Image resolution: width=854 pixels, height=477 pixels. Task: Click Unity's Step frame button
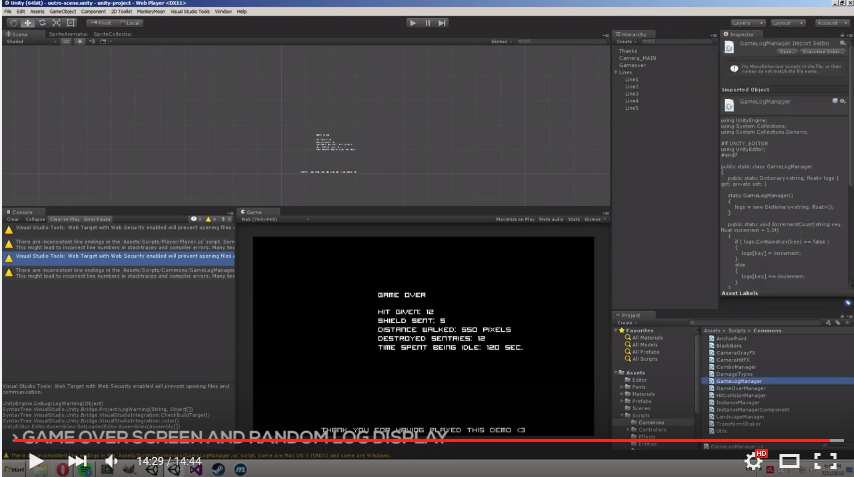click(442, 23)
